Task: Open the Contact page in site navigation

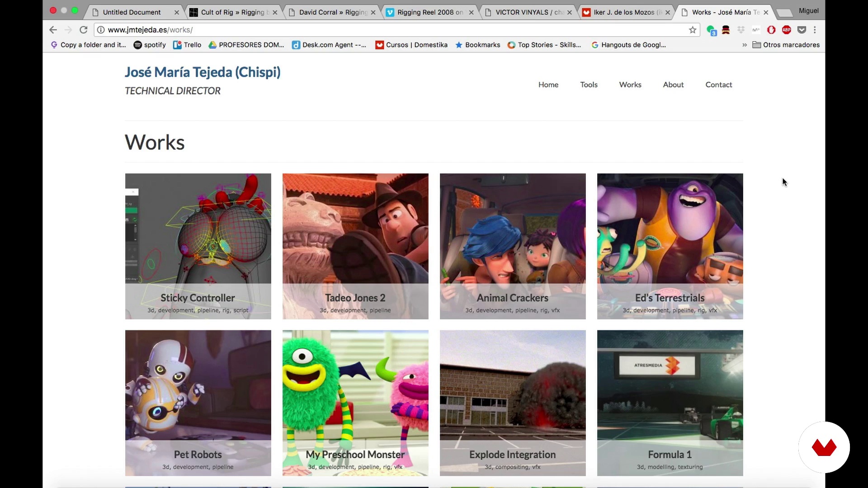Action: (718, 84)
